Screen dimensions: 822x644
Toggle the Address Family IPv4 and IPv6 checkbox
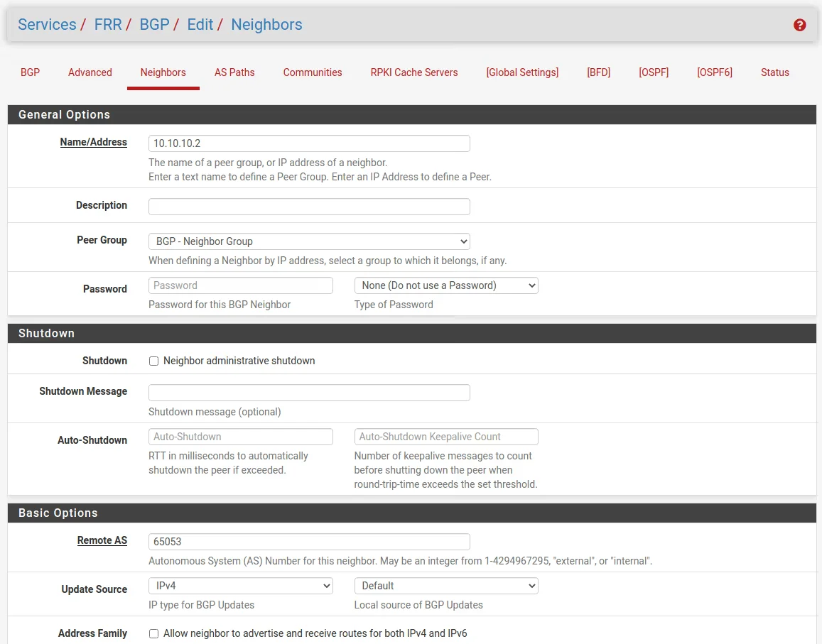[x=153, y=633]
